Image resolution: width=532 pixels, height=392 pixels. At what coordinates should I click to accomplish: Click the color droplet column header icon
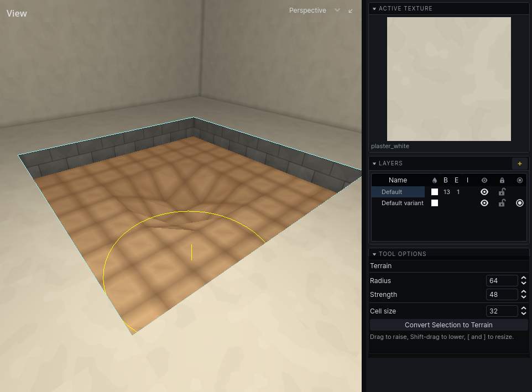tap(435, 180)
